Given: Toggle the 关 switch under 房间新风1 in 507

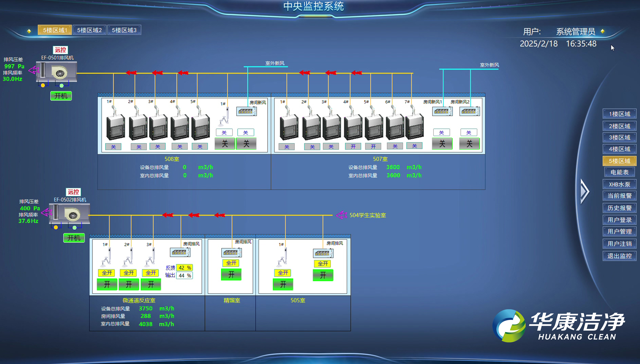Looking at the screenshot, I should coord(442,144).
